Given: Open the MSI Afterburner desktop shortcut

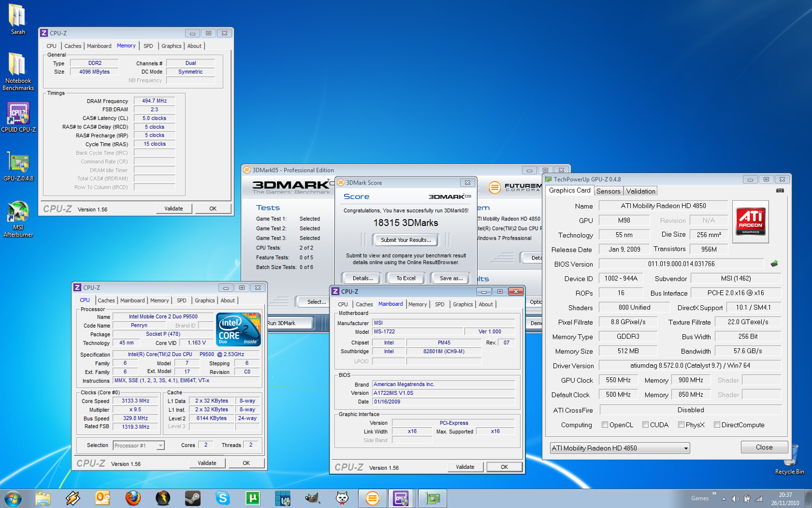Looking at the screenshot, I should [18, 219].
